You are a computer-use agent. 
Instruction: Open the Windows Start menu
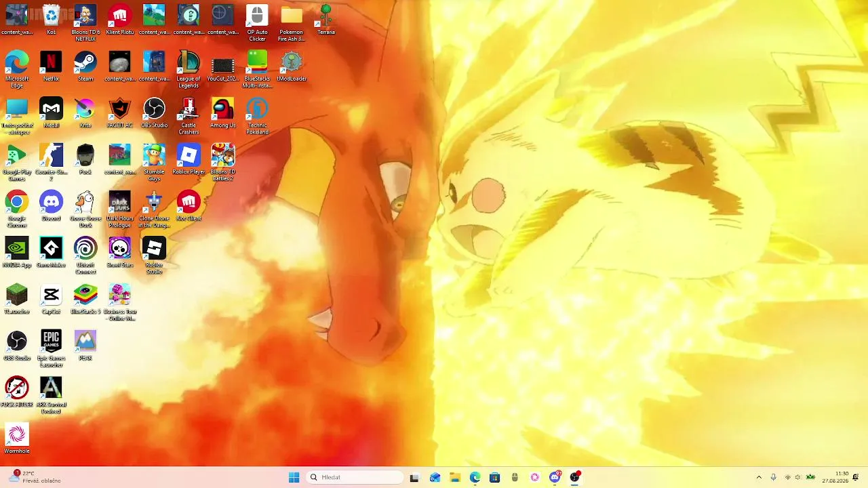(294, 478)
